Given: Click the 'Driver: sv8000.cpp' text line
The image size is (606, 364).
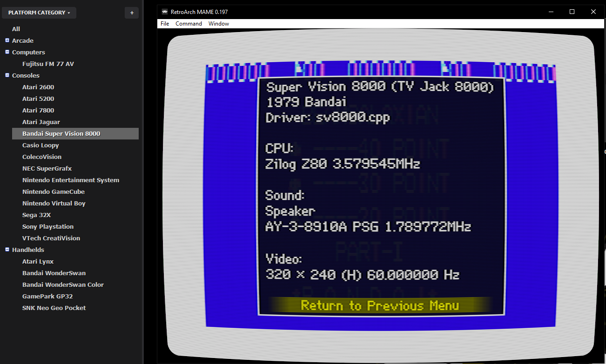Looking at the screenshot, I should 328,118.
